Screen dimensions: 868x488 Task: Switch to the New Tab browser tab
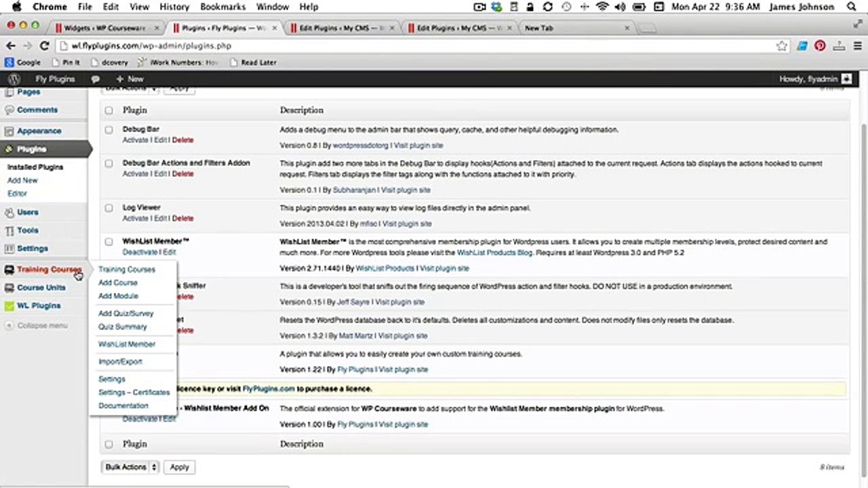pos(576,28)
